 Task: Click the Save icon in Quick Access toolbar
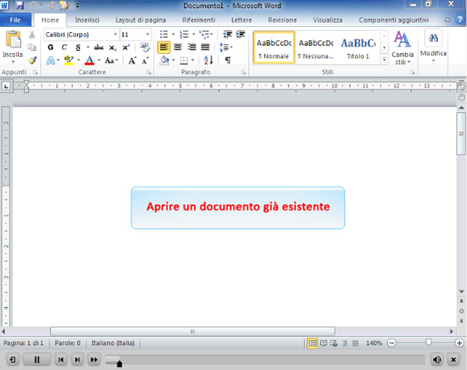(x=20, y=5)
